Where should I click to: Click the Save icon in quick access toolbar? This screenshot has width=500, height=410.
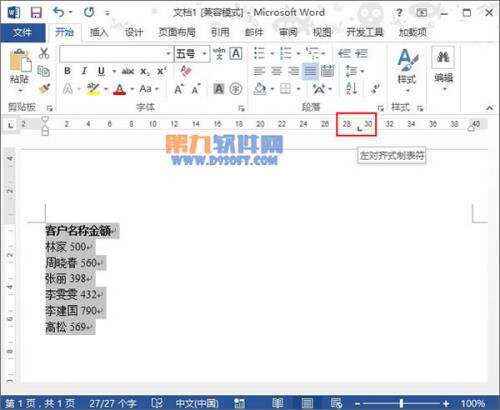click(36, 13)
